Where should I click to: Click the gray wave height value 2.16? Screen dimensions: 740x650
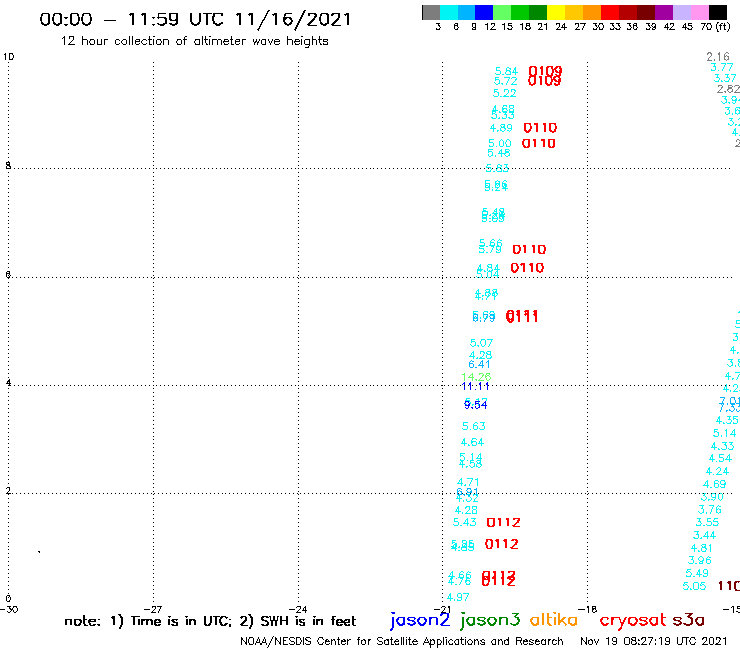[x=718, y=57]
